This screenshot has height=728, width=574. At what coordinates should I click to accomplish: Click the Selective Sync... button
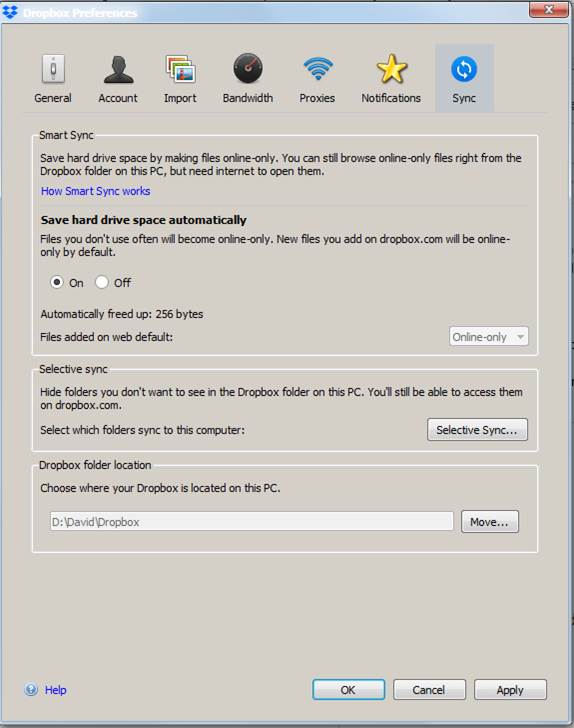[x=477, y=429]
